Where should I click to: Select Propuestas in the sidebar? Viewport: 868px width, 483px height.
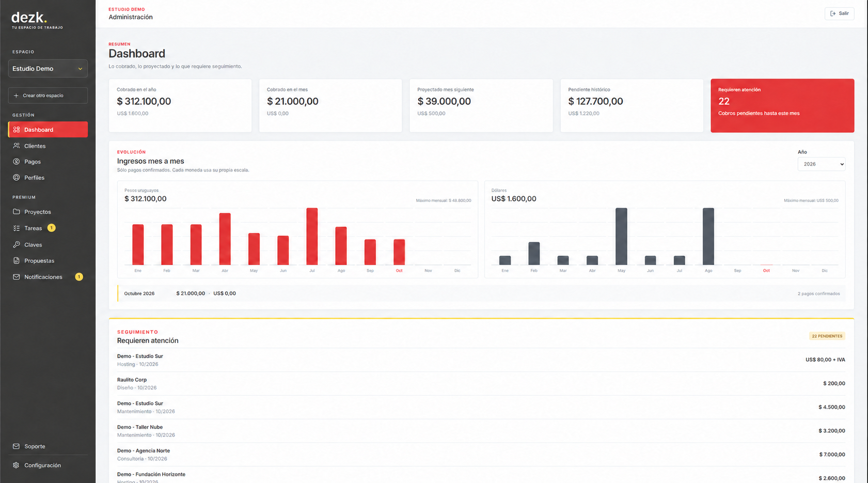pos(48,260)
